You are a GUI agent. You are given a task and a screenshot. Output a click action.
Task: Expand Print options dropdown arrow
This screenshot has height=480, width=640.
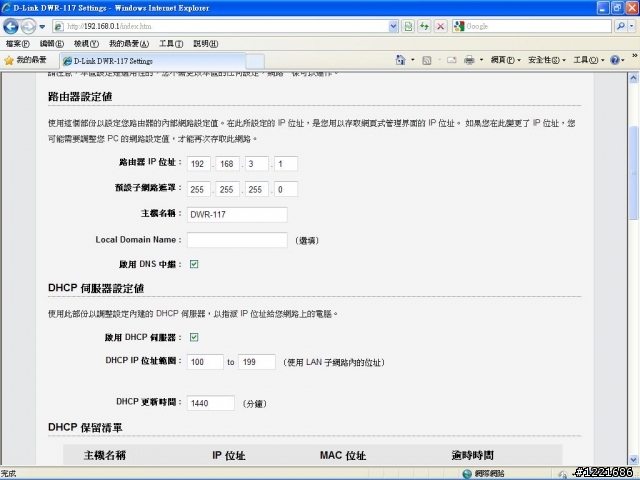(481, 60)
